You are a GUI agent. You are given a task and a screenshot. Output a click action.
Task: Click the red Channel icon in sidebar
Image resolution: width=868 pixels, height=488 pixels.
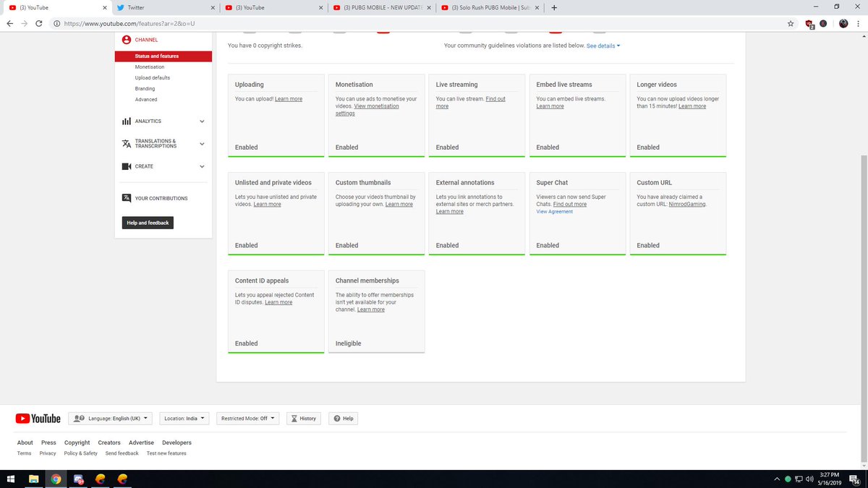point(127,40)
